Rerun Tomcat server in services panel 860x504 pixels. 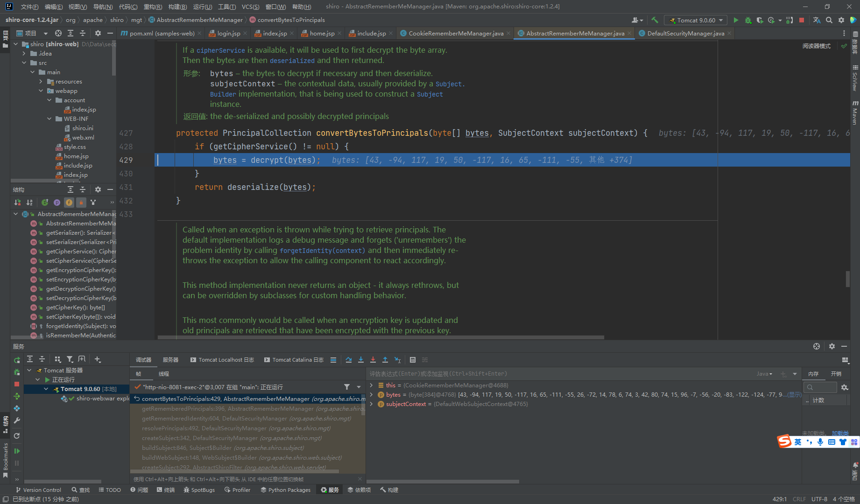click(17, 360)
